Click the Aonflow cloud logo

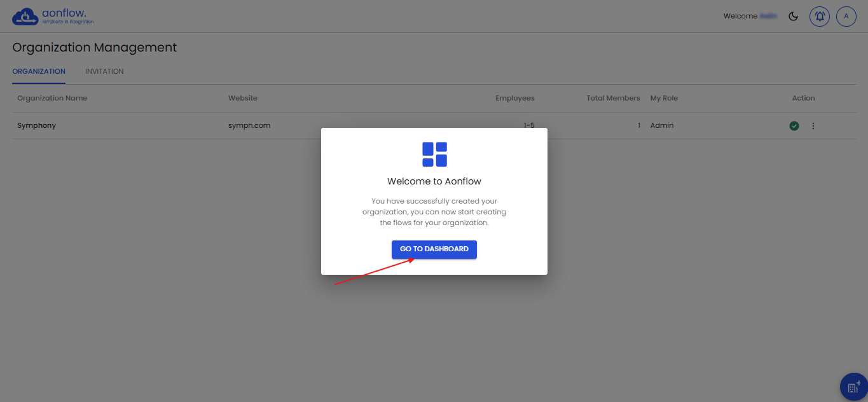click(x=25, y=17)
